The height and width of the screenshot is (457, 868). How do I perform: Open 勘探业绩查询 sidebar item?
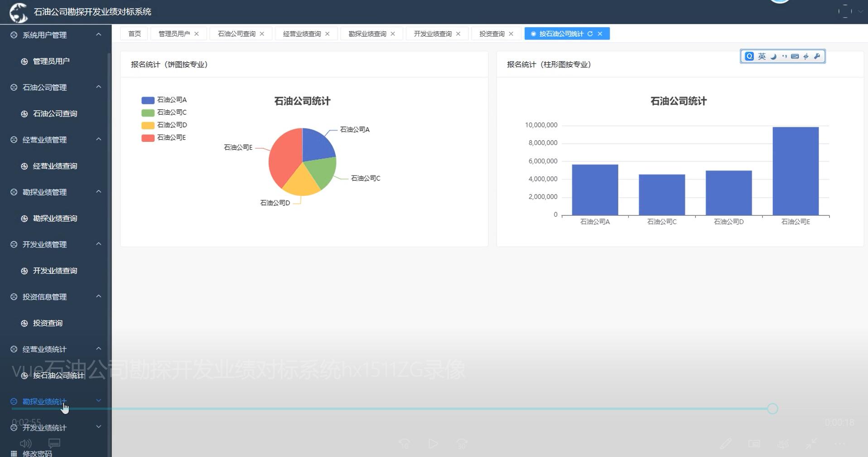[x=55, y=219]
